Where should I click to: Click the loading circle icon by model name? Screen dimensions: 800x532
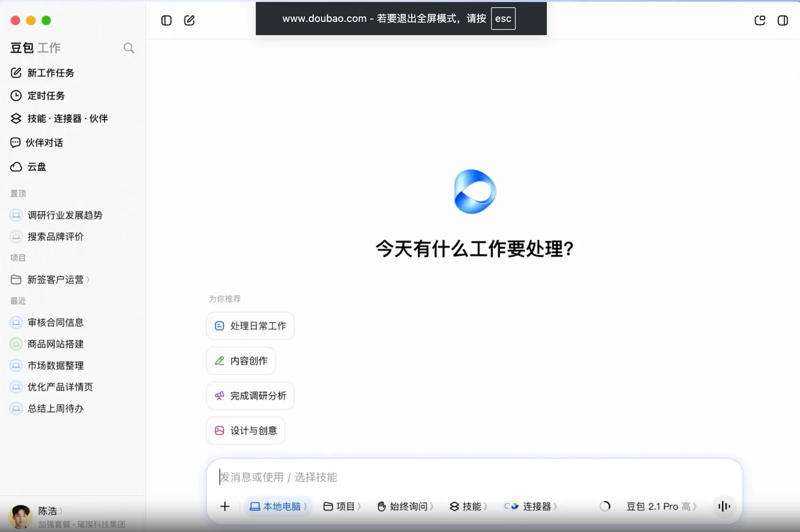605,506
